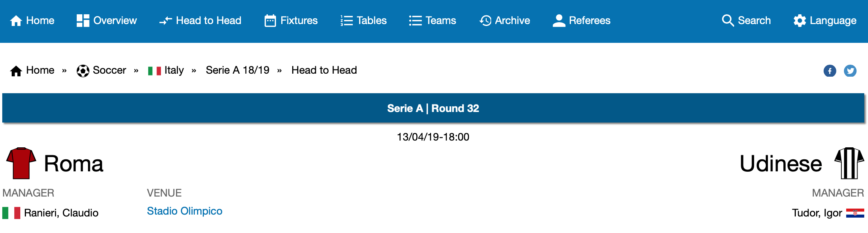This screenshot has height=233, width=868.
Task: Open the Fixtures page
Action: pos(291,21)
